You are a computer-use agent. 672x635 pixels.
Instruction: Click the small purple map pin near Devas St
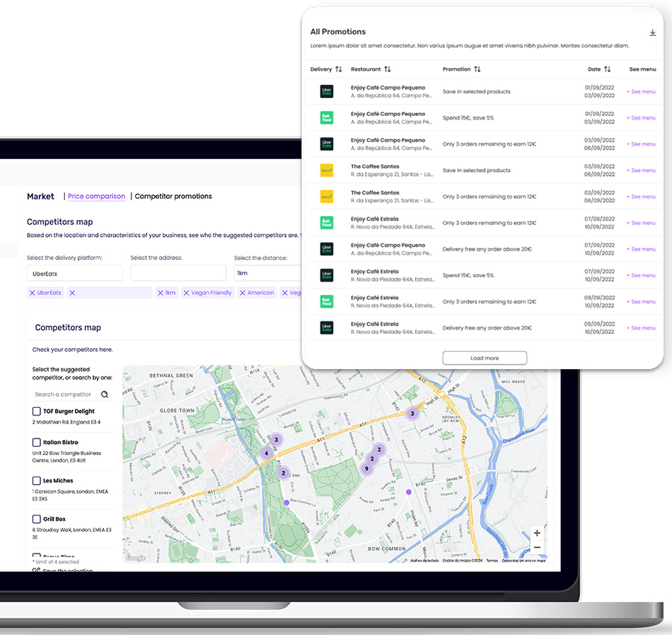pos(409,492)
